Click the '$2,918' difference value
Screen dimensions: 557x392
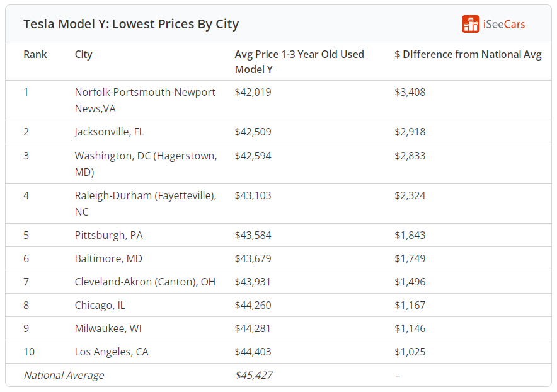[x=410, y=132]
